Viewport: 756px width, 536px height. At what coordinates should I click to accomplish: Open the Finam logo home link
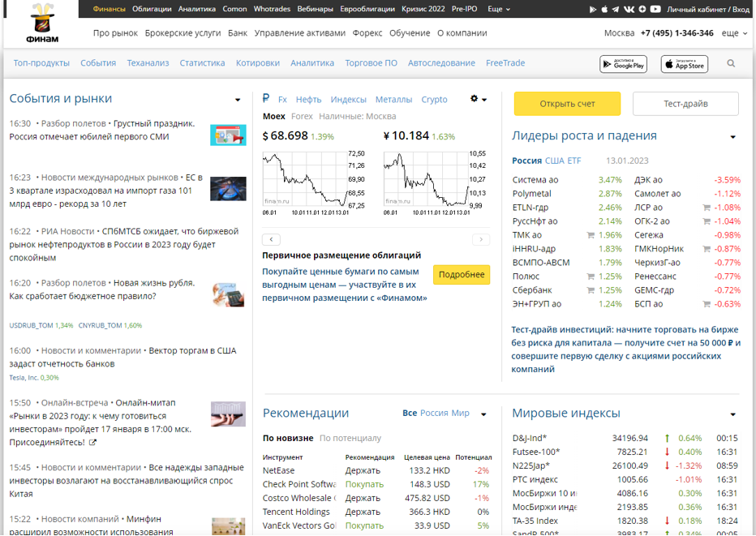click(x=42, y=24)
